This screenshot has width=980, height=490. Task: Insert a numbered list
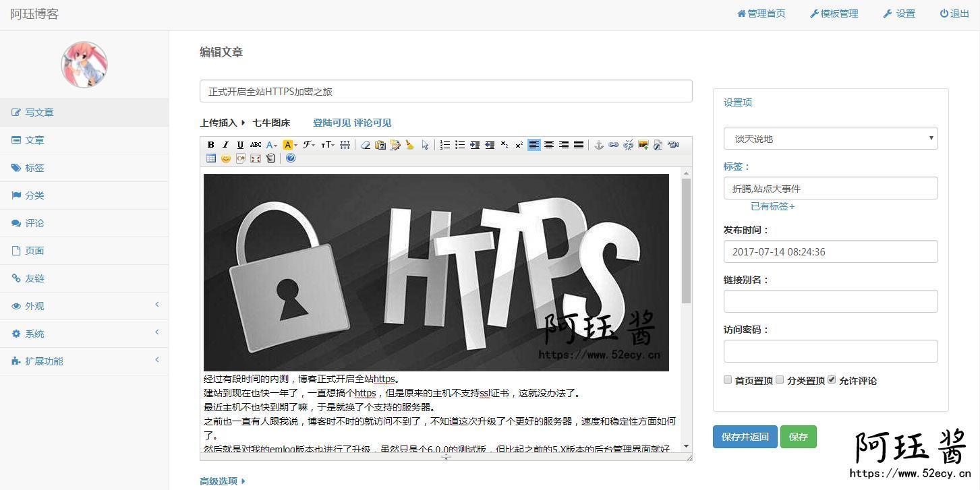pos(444,144)
